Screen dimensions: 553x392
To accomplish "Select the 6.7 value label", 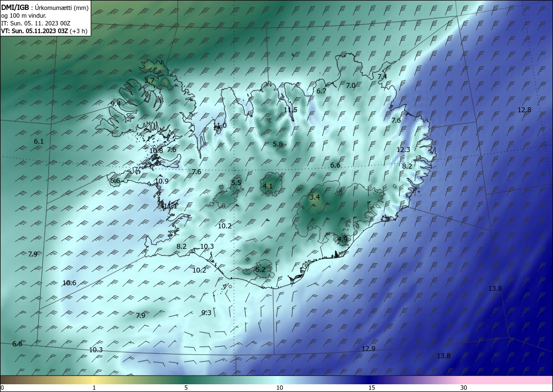I will click(x=321, y=91).
